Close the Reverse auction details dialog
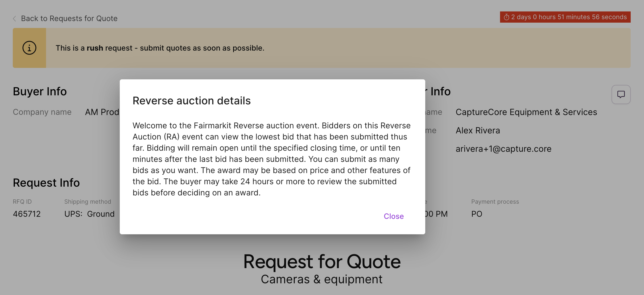This screenshot has height=295, width=644. click(x=394, y=216)
